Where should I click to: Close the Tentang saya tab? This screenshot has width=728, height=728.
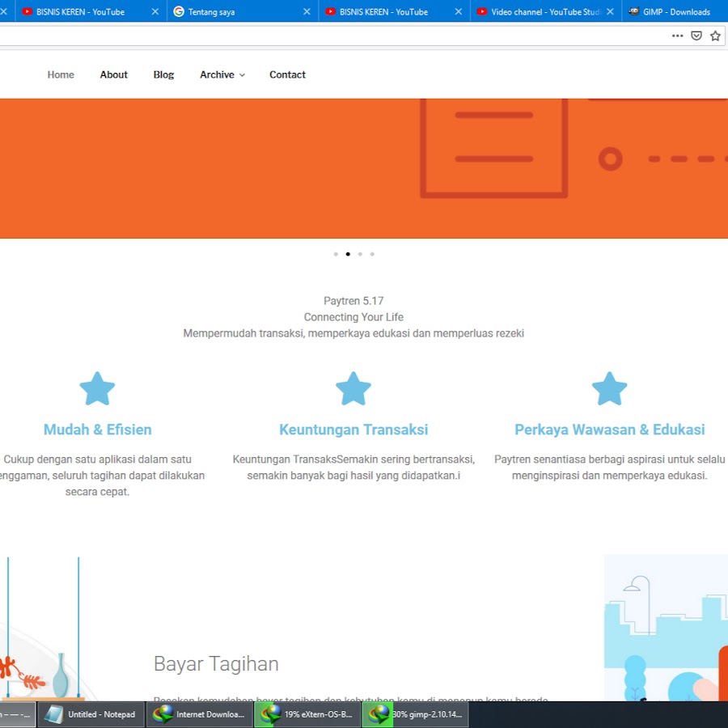pos(307,11)
